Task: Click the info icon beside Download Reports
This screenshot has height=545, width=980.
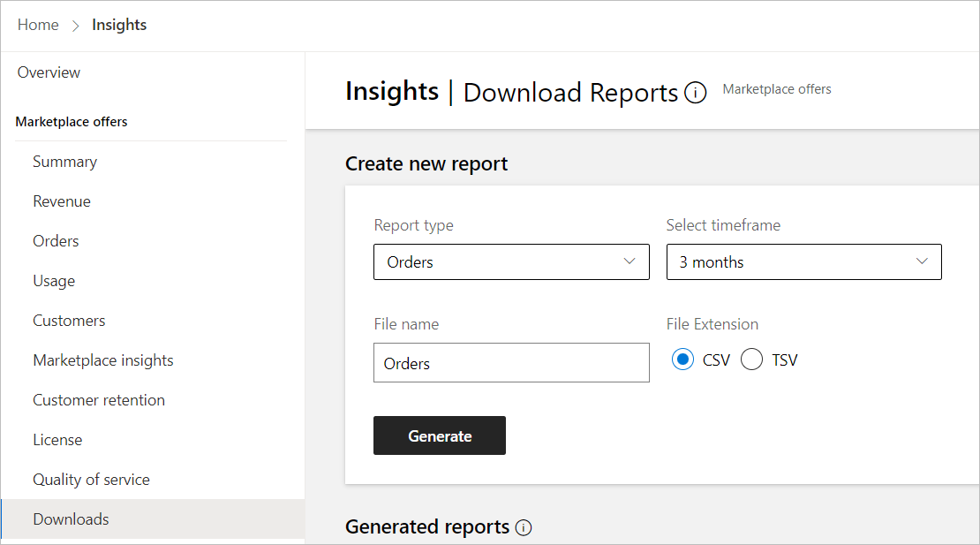Action: 696,93
